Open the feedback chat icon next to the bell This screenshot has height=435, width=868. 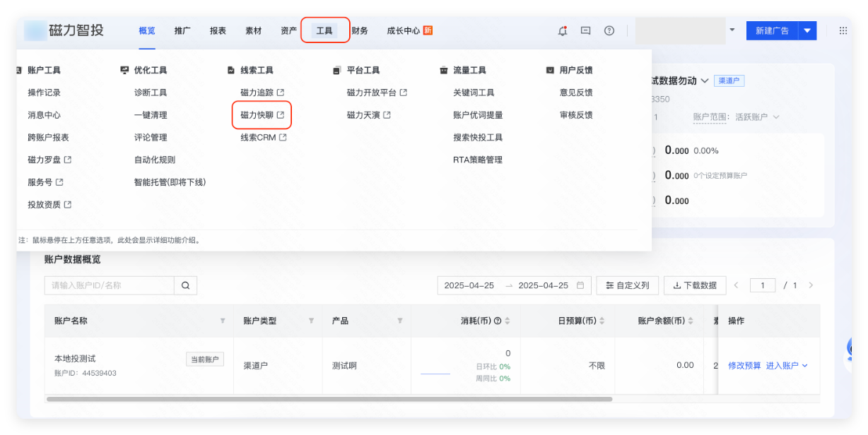[585, 30]
